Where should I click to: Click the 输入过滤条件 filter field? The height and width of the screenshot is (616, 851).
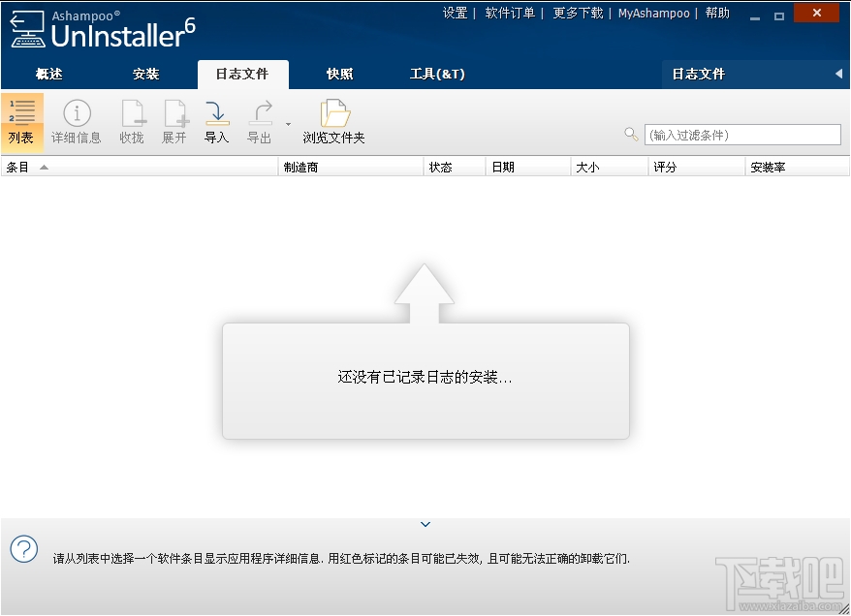(742, 134)
